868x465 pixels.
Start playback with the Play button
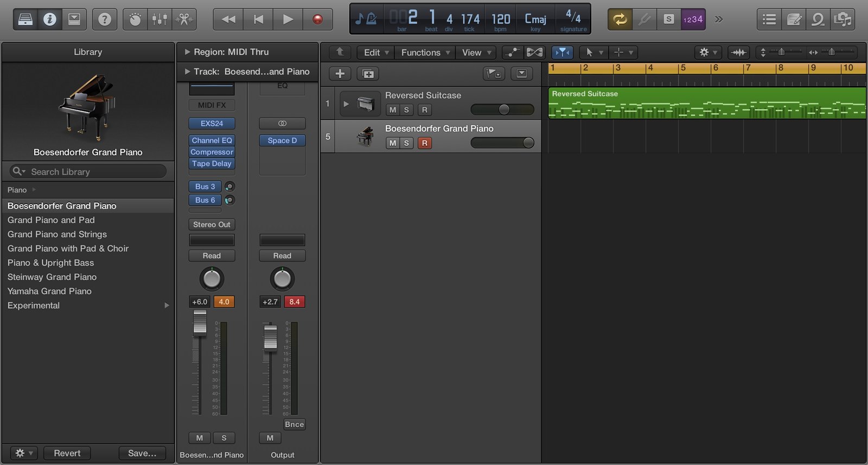[x=288, y=20]
